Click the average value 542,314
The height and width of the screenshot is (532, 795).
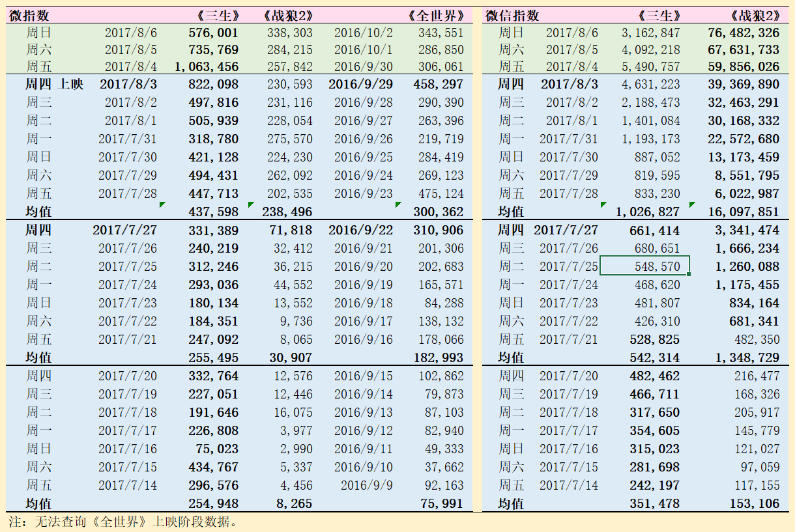[655, 357]
